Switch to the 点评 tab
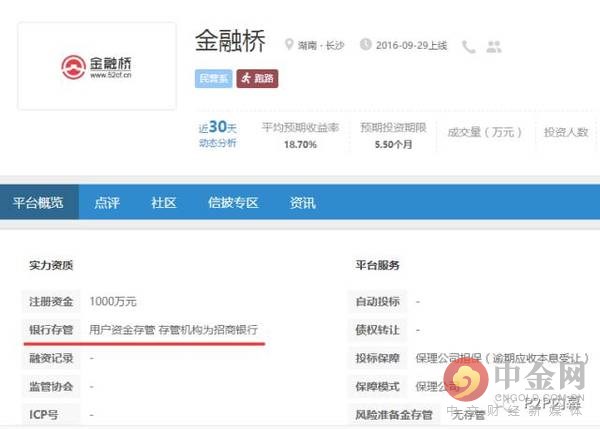600x429 pixels. (x=107, y=202)
